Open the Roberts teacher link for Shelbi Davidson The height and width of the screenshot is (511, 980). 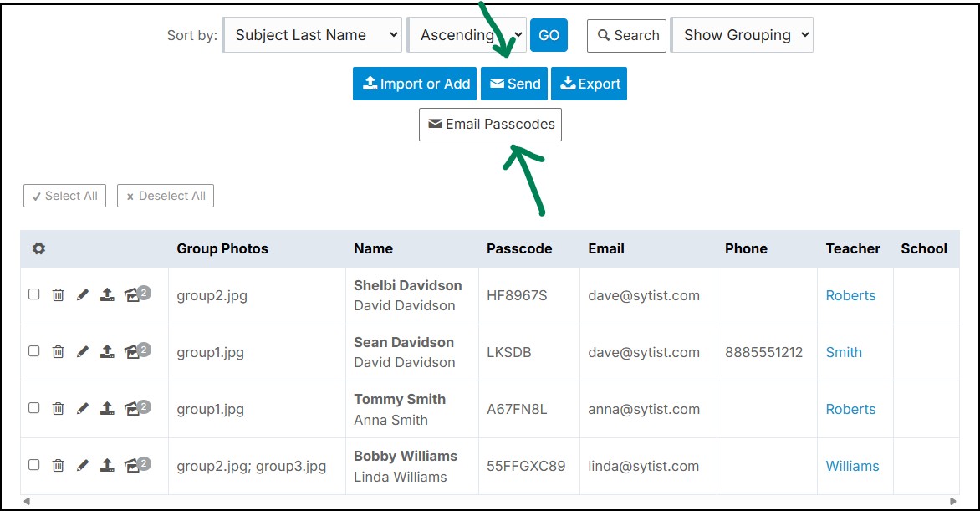coord(850,295)
